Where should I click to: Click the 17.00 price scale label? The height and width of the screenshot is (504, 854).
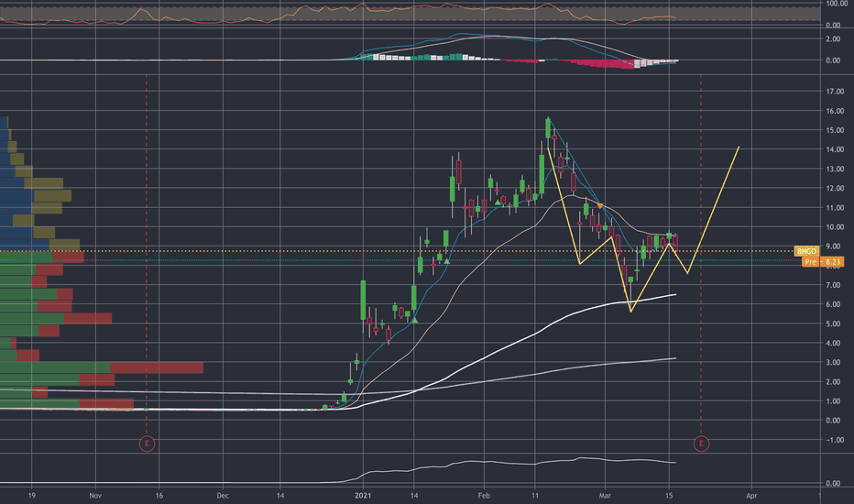(x=835, y=92)
